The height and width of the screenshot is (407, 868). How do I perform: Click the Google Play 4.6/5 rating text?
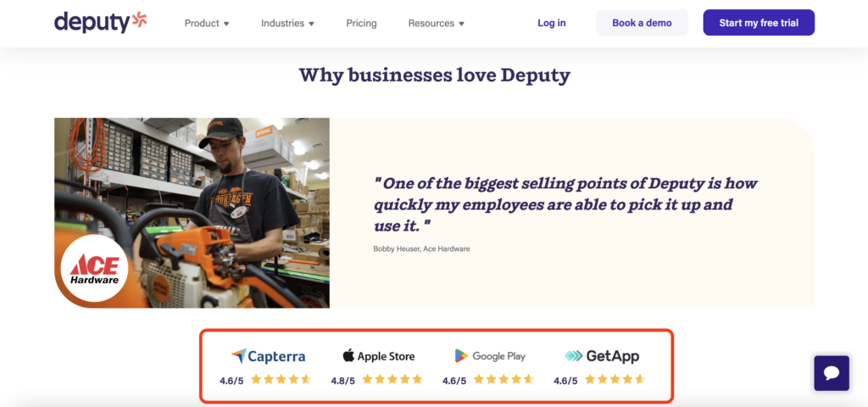(x=454, y=381)
